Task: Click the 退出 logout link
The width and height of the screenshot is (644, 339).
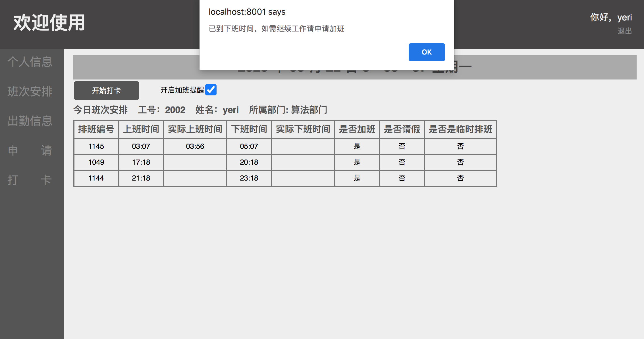Action: 624,31
